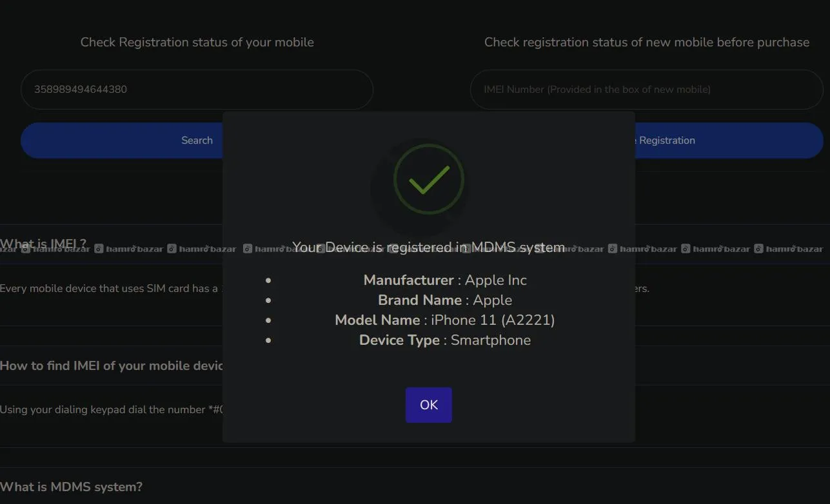Expand the "What is MDMS system?" section
Viewport: 830px width, 504px height.
[71, 487]
